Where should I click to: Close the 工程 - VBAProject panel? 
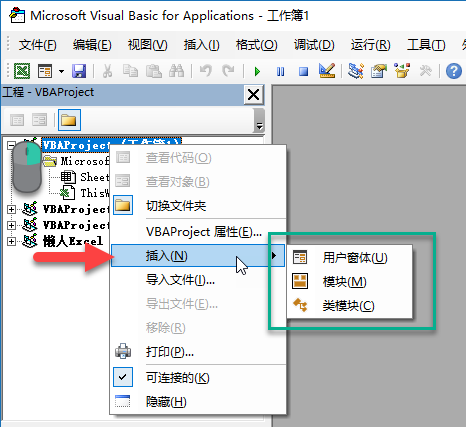point(254,95)
